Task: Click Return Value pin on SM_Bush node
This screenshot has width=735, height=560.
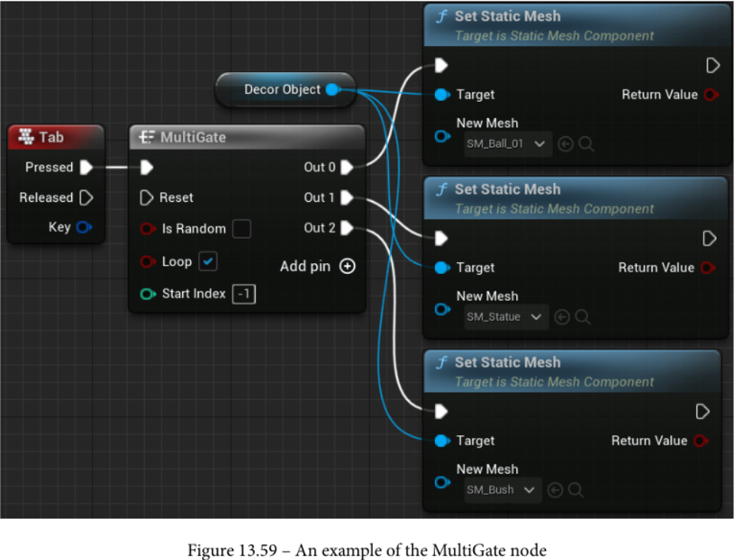Action: (701, 441)
